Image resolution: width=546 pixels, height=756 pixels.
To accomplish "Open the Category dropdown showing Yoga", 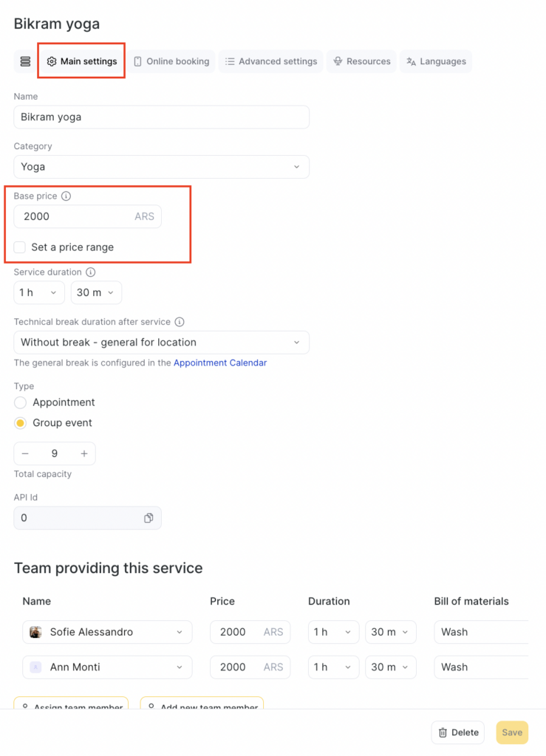I will pyautogui.click(x=161, y=167).
